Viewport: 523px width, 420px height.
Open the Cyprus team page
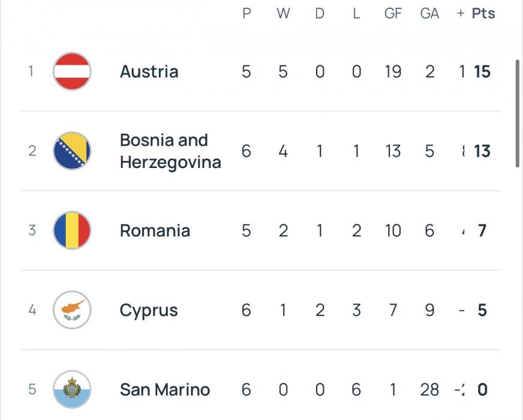[149, 310]
